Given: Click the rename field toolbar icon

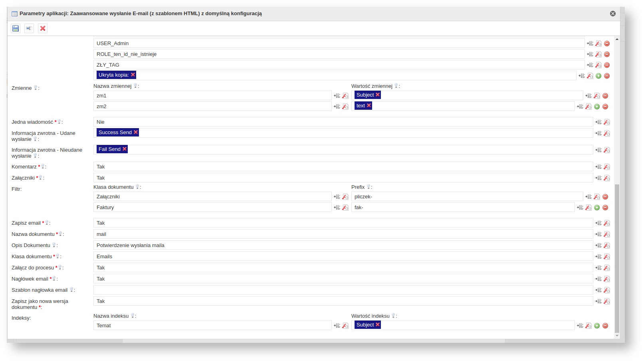Looking at the screenshot, I should pos(29,28).
